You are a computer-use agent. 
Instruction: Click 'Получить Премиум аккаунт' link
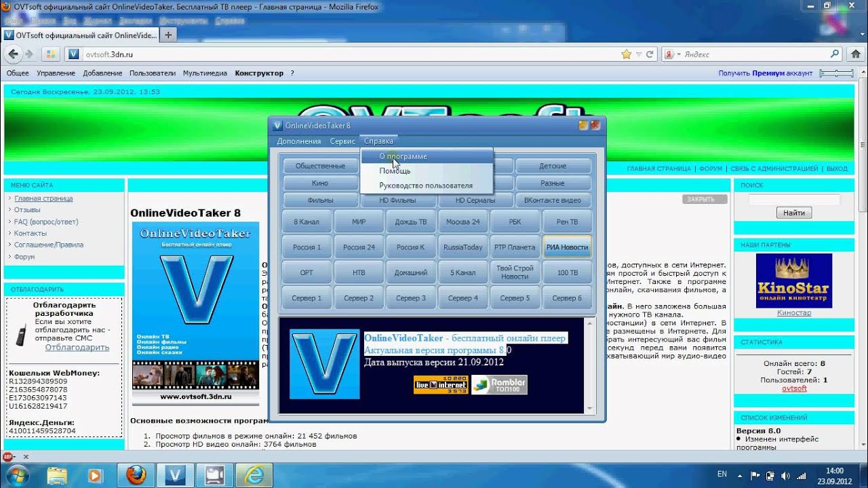point(765,73)
